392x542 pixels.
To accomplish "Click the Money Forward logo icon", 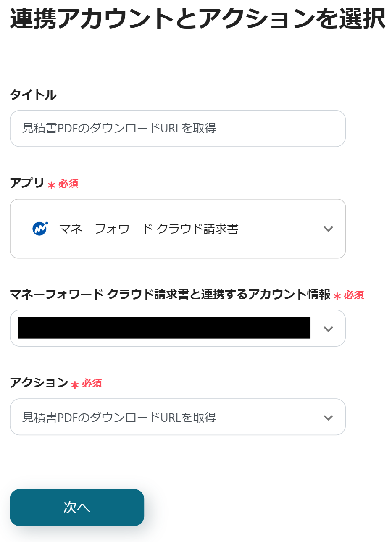I will (x=40, y=229).
